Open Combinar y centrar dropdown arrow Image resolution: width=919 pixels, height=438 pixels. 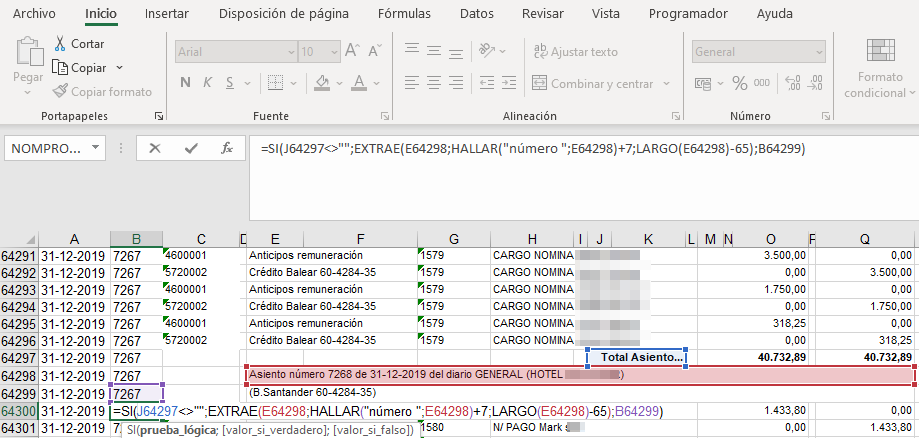click(666, 83)
